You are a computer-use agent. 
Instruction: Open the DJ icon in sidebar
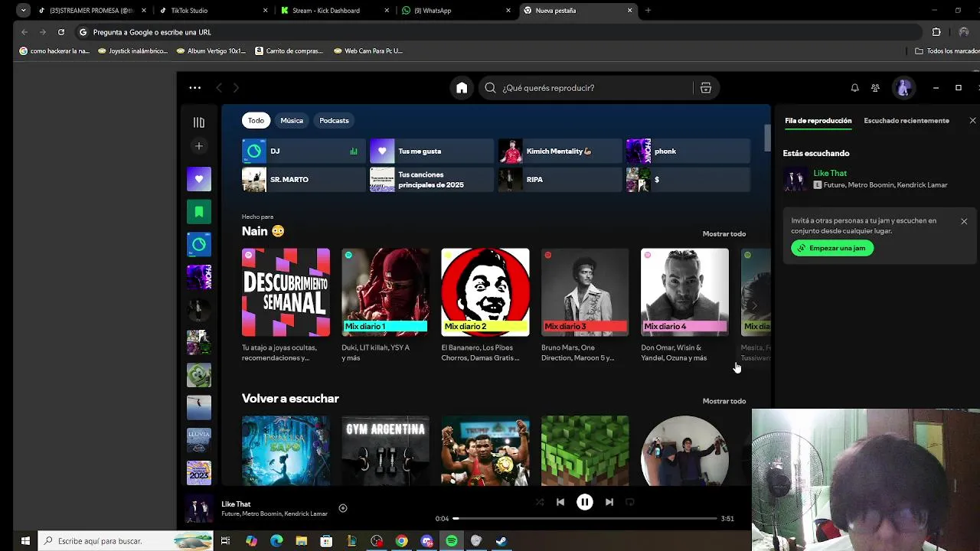coord(199,245)
